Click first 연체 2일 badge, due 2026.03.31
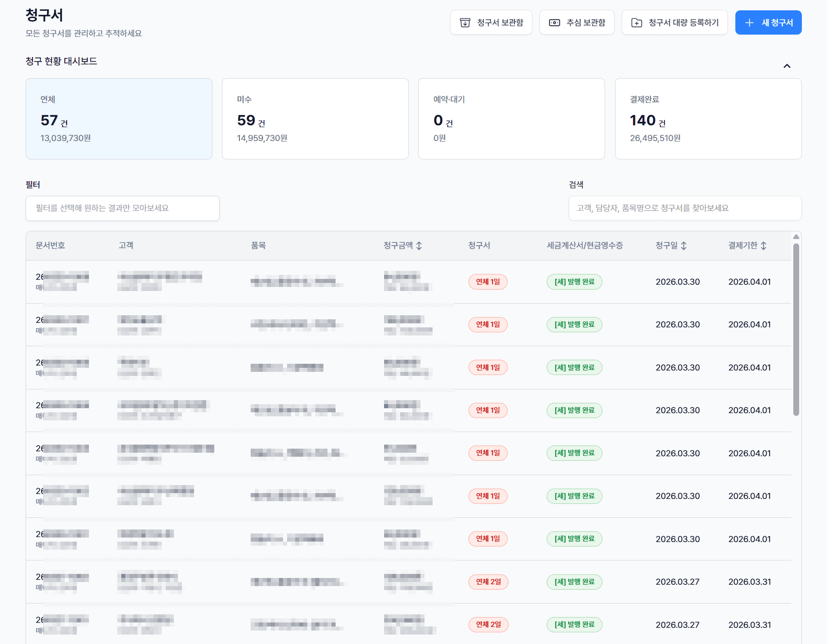This screenshot has height=644, width=827. (x=488, y=582)
